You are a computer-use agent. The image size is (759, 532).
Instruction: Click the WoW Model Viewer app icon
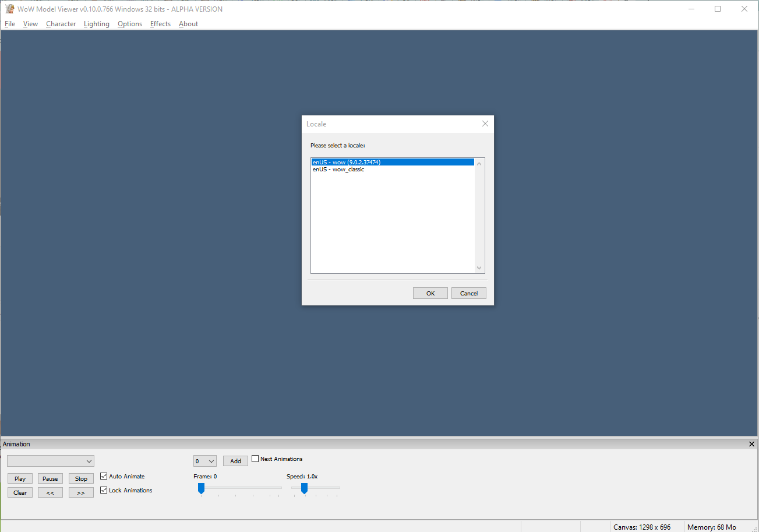9,9
